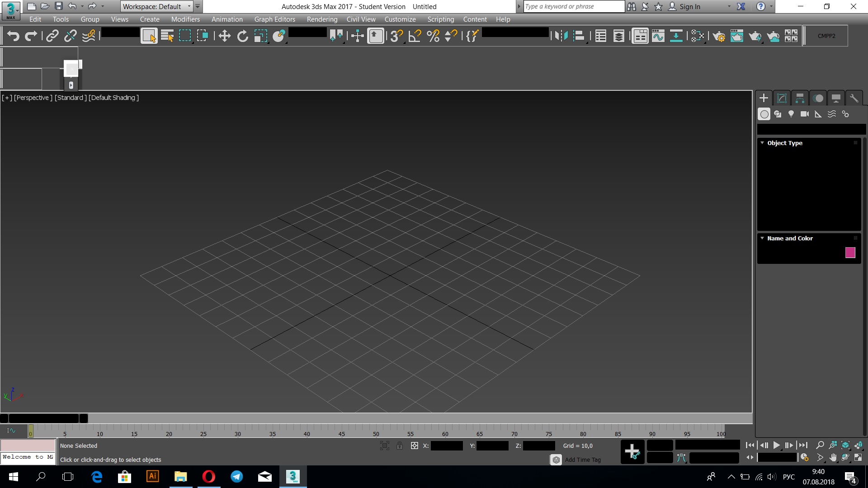Open the Modifiers menu

185,19
